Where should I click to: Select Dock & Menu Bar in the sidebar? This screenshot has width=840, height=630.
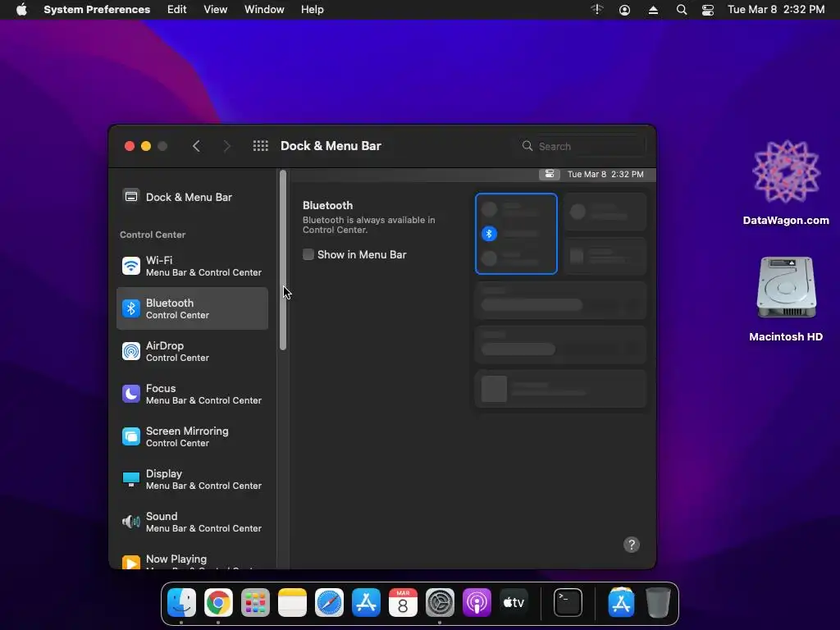click(x=192, y=197)
